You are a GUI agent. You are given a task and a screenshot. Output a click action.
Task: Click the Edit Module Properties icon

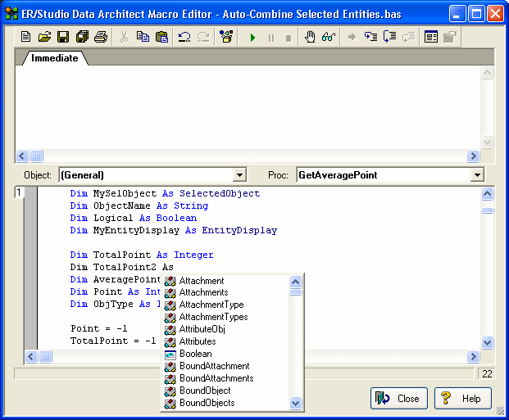click(450, 37)
